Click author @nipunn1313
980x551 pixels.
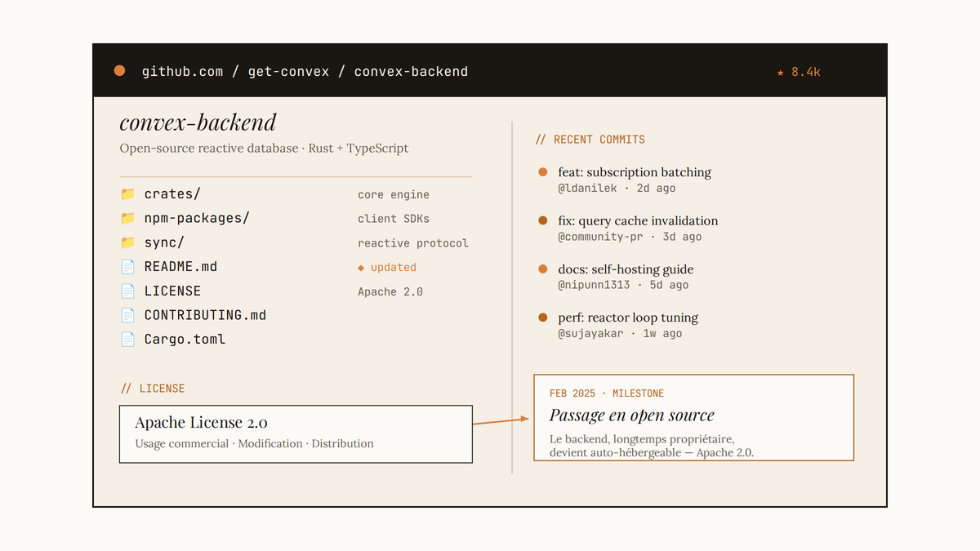tap(594, 285)
